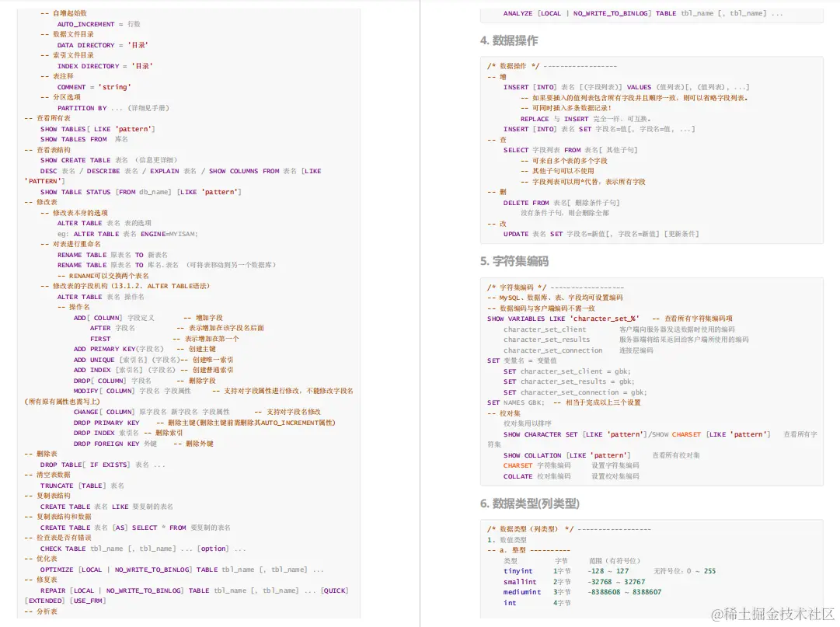Click the '1. 数值类型' line
Viewport: 840px width, 627px height.
pyautogui.click(x=507, y=540)
